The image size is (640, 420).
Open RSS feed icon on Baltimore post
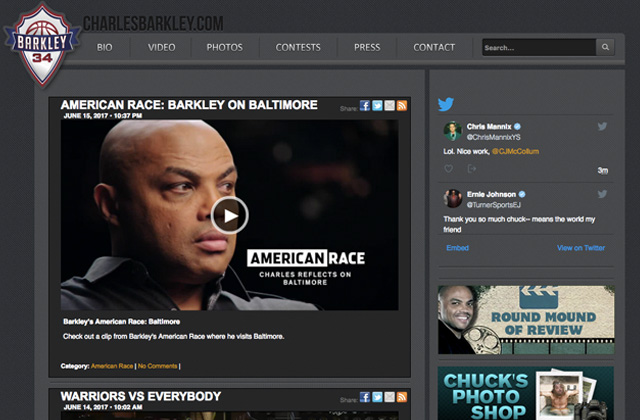[402, 106]
